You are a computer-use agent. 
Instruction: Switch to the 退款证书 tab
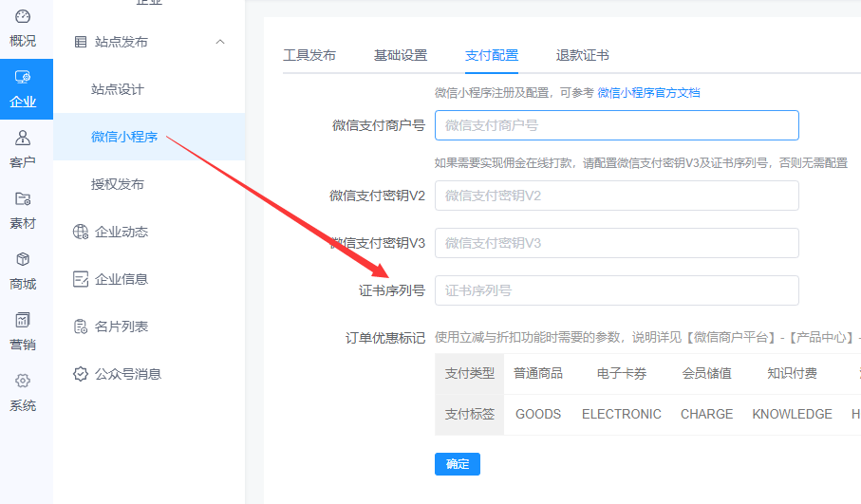(582, 55)
